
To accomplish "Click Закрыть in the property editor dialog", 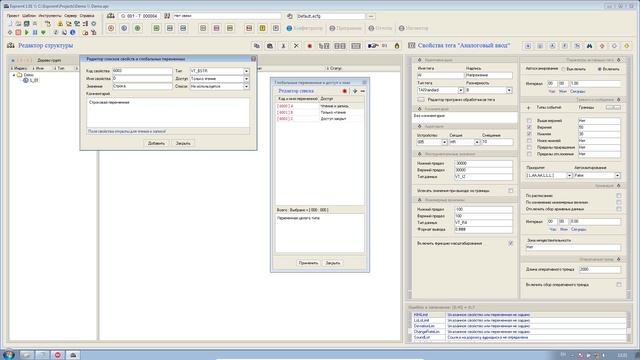I will pos(183,143).
